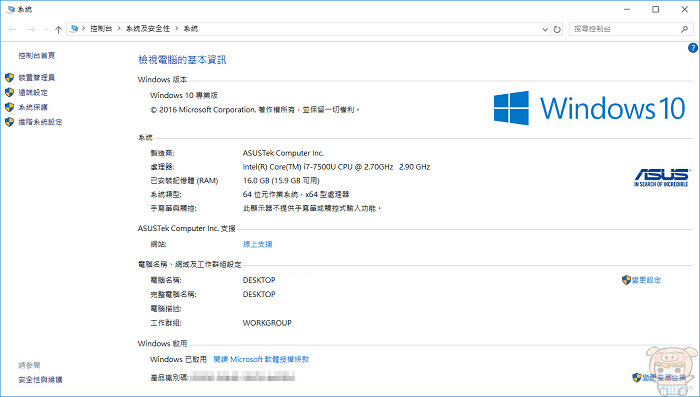Open 控制台首頁 link
Screen dimensions: 700x397
pyautogui.click(x=37, y=55)
